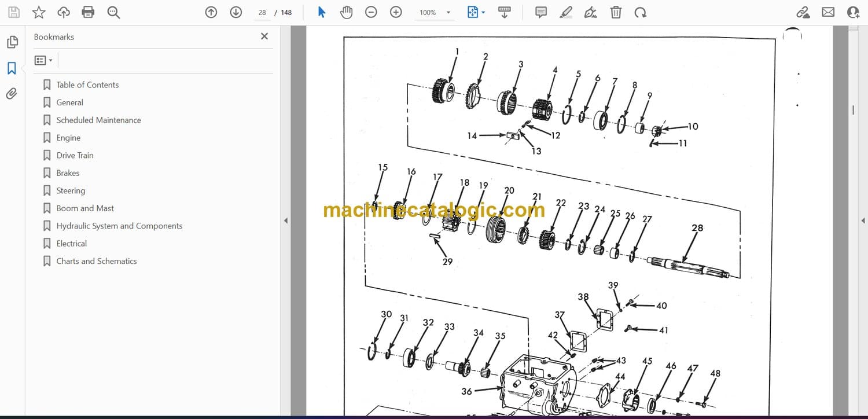Open the Sign document tool
The width and height of the screenshot is (868, 419).
point(591,12)
